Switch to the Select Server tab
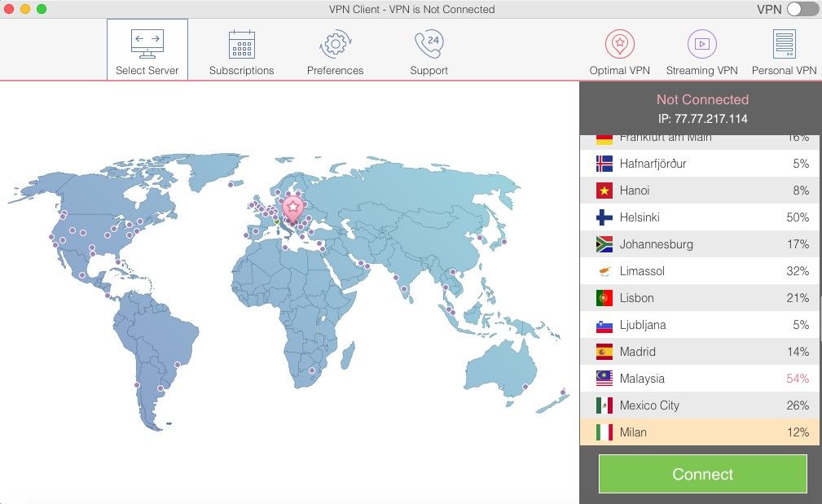Screen dimensions: 822x504 coord(147,49)
